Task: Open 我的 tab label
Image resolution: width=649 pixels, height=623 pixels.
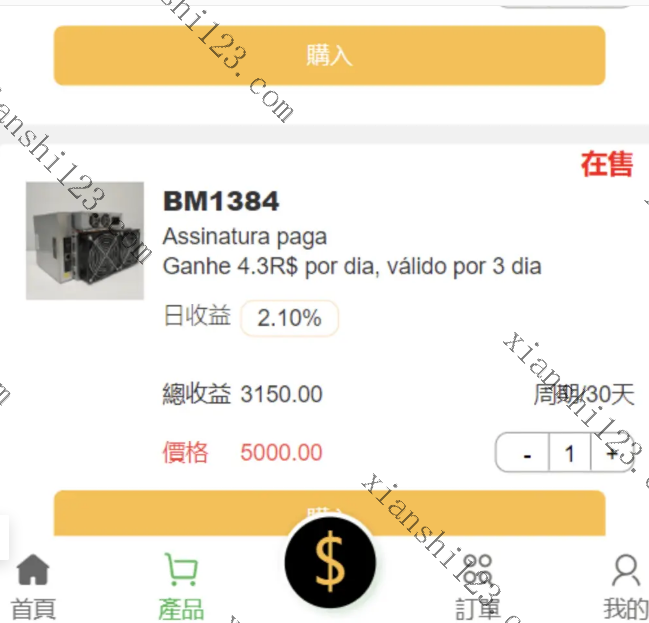Action: click(x=626, y=609)
